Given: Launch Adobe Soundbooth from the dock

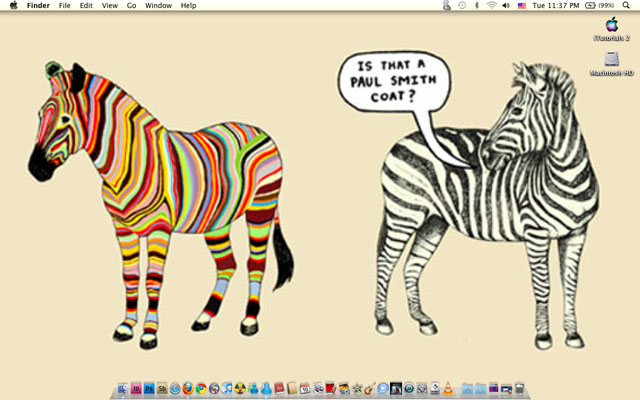Looking at the screenshot, I should 162,389.
